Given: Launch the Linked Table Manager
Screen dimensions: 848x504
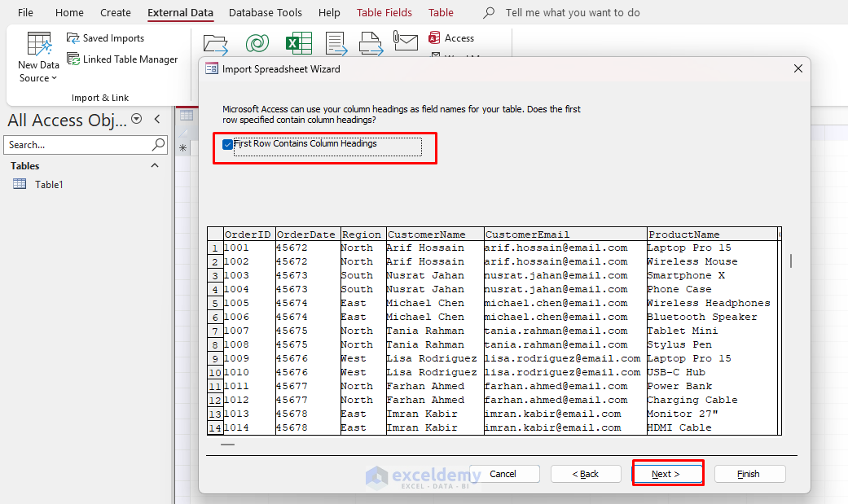Looking at the screenshot, I should pyautogui.click(x=122, y=59).
